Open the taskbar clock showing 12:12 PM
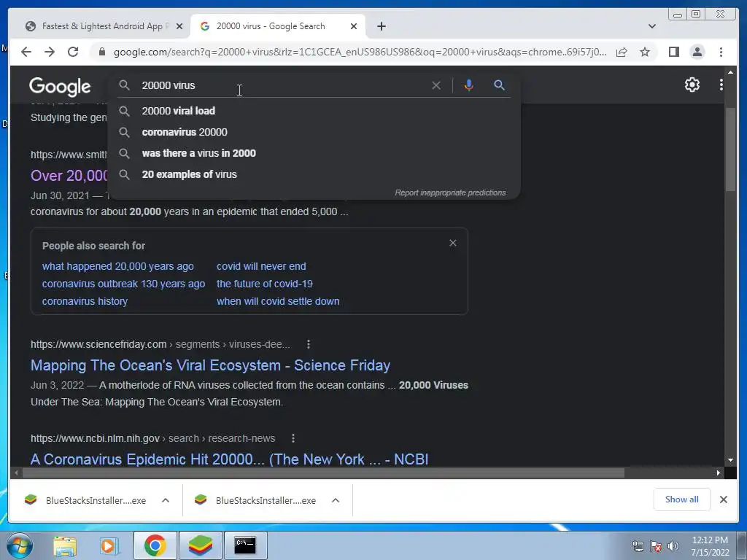 (x=710, y=546)
